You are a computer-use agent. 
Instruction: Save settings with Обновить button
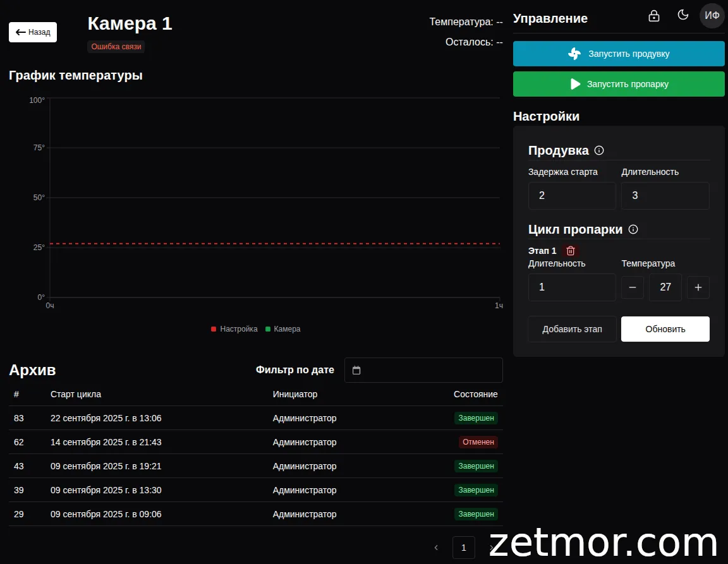pyautogui.click(x=665, y=329)
